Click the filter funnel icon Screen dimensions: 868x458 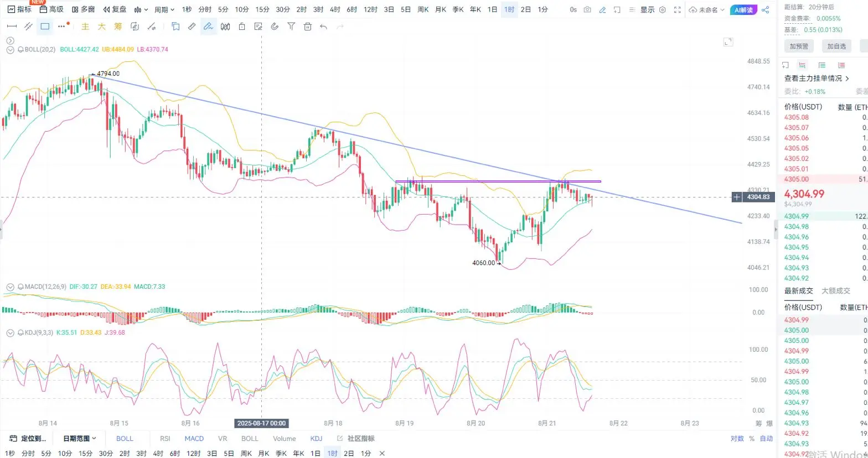291,26
